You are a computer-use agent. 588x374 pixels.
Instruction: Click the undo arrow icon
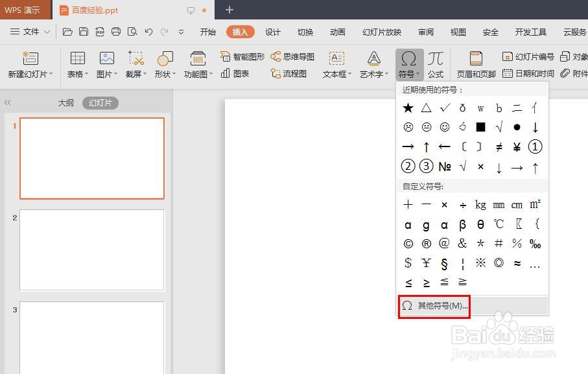pyautogui.click(x=149, y=32)
